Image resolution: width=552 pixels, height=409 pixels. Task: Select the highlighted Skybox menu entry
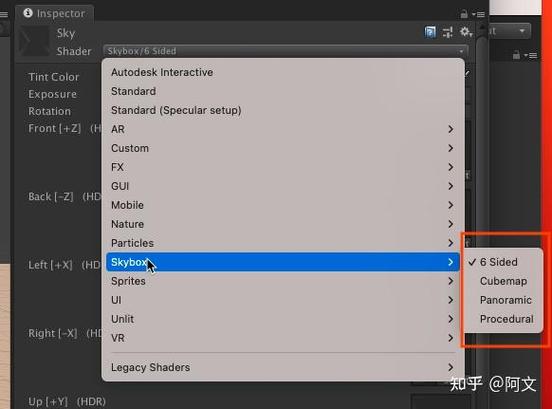click(x=283, y=262)
